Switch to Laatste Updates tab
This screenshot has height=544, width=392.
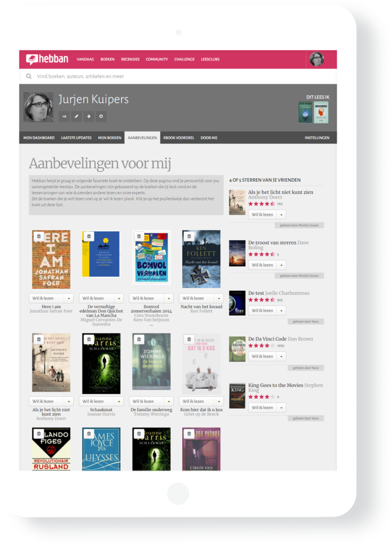pos(76,138)
